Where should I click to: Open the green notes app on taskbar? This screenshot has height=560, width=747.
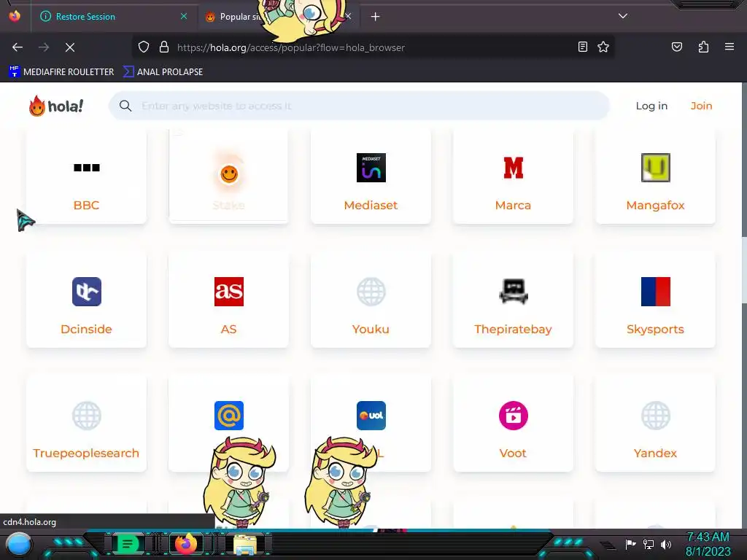(x=127, y=544)
